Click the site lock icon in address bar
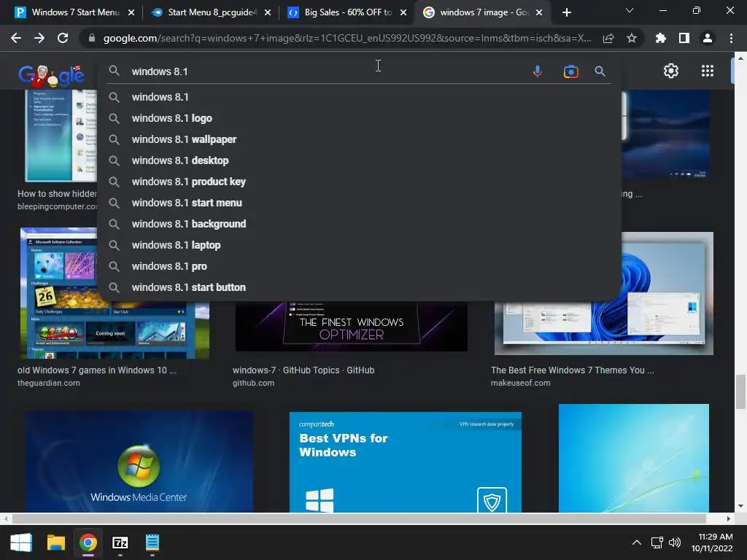 pos(92,38)
